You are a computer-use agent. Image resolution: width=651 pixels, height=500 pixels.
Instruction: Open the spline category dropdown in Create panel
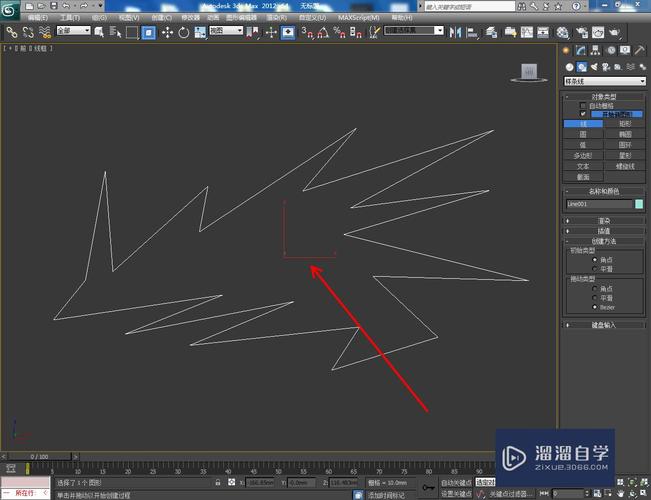coord(604,81)
